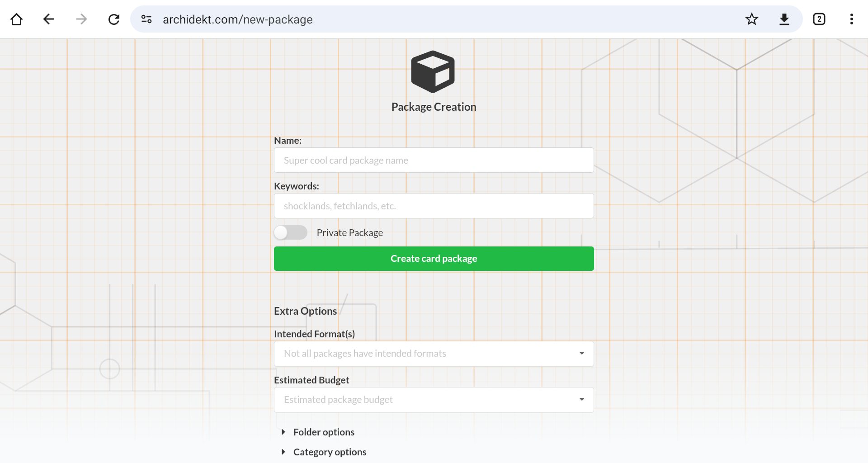Bookmark this page with the star
This screenshot has height=463, width=868.
752,19
